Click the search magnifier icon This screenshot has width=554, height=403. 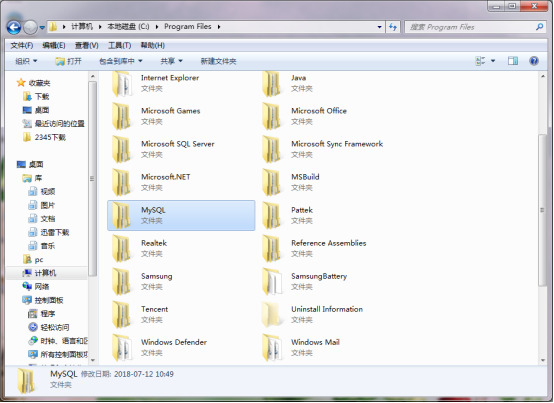click(539, 27)
